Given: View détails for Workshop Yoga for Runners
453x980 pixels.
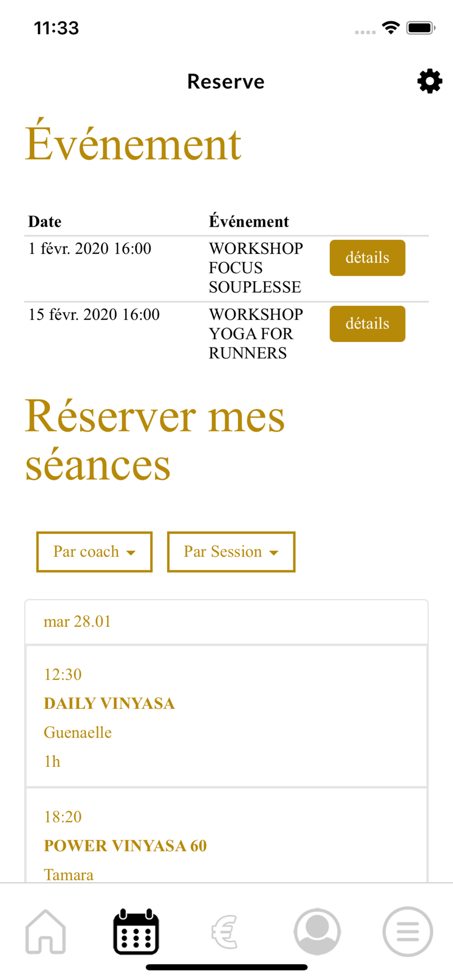Looking at the screenshot, I should 367,324.
